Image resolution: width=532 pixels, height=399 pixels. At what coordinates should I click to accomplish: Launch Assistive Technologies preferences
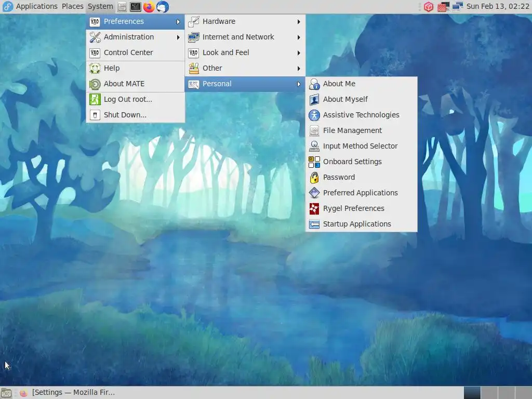362,115
